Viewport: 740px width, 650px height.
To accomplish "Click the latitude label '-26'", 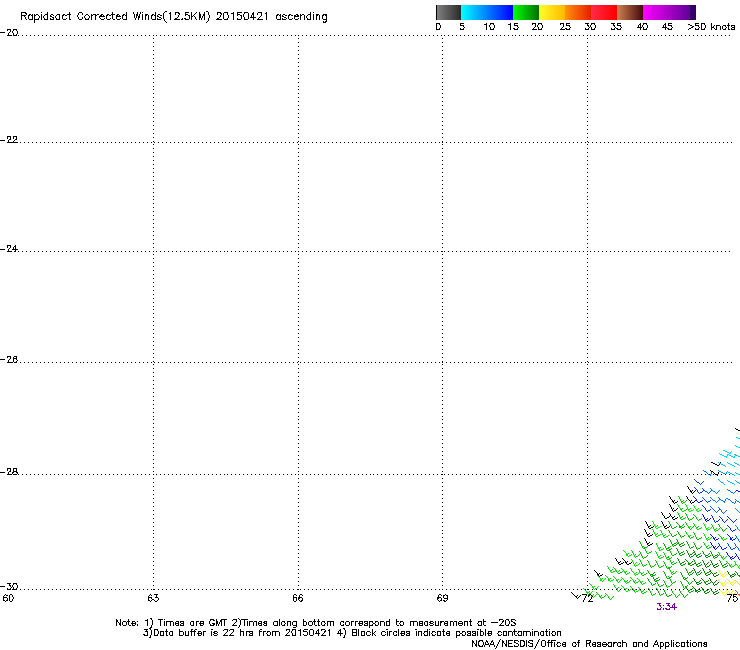I will point(9,360).
